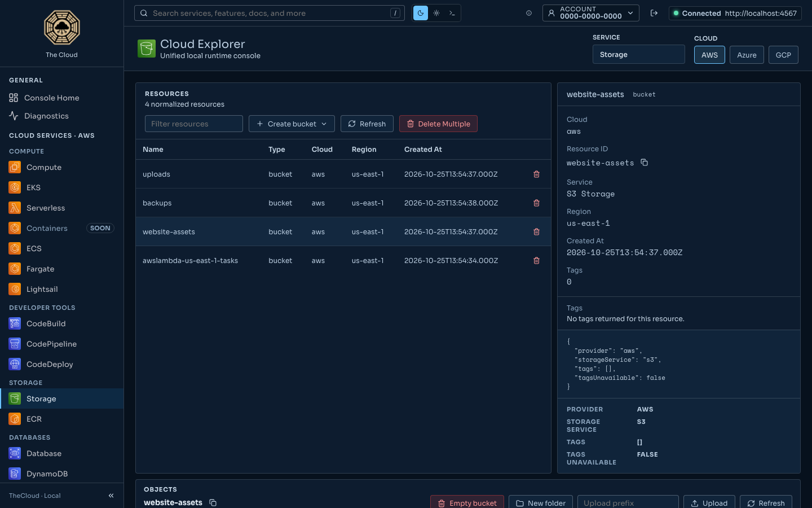Open the Service Storage selector

pos(638,54)
